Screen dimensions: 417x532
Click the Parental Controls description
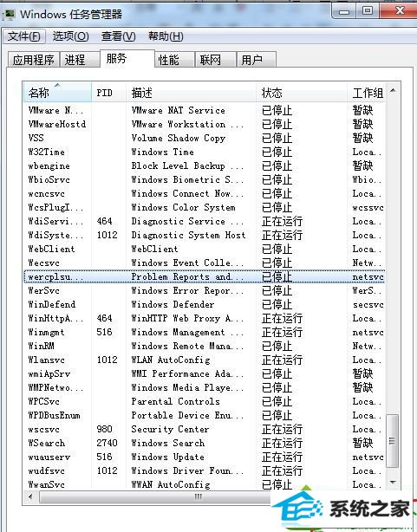coord(176,402)
